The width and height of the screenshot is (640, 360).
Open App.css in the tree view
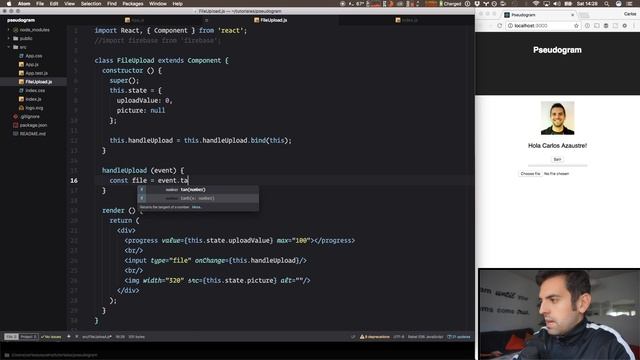[33, 56]
